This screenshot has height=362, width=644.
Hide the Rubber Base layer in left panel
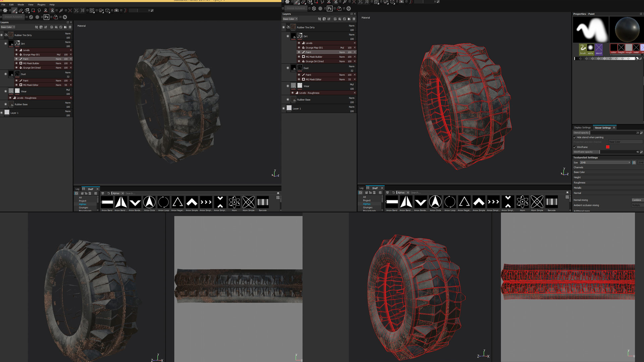coord(6,104)
